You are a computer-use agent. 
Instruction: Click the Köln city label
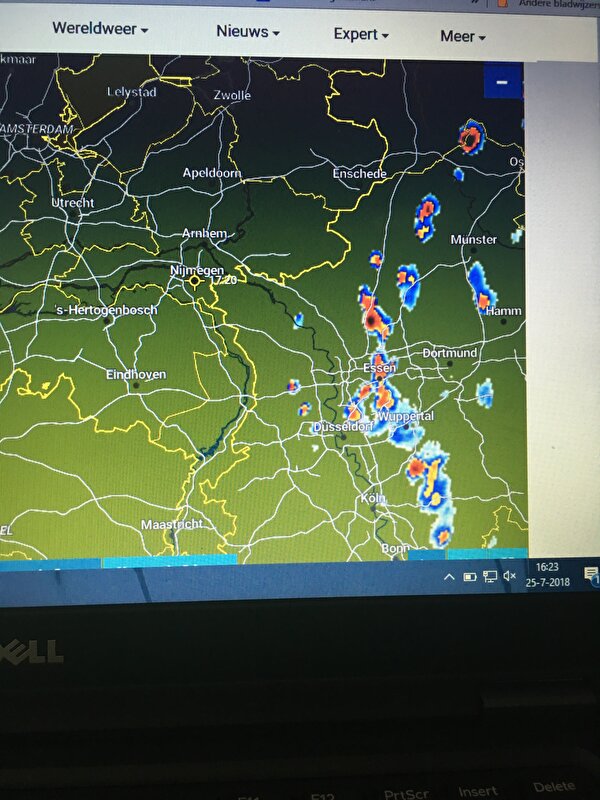pos(373,498)
